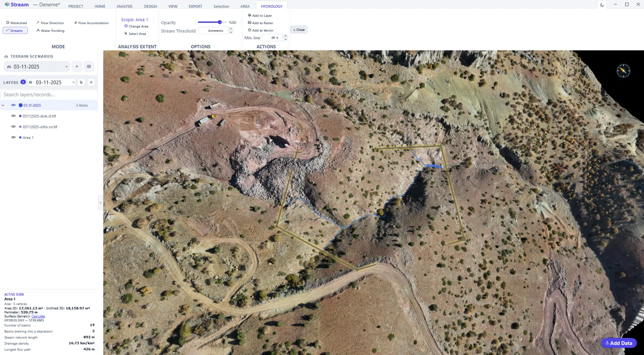This screenshot has height=355, width=644.
Task: Collapse the left side panel handle
Action: click(100, 203)
